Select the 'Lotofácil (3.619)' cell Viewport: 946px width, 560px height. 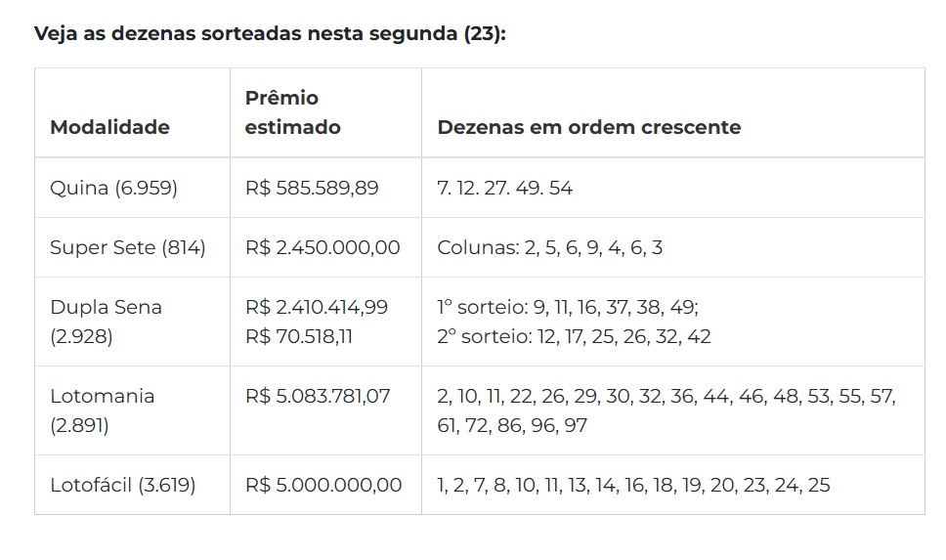pyautogui.click(x=123, y=485)
